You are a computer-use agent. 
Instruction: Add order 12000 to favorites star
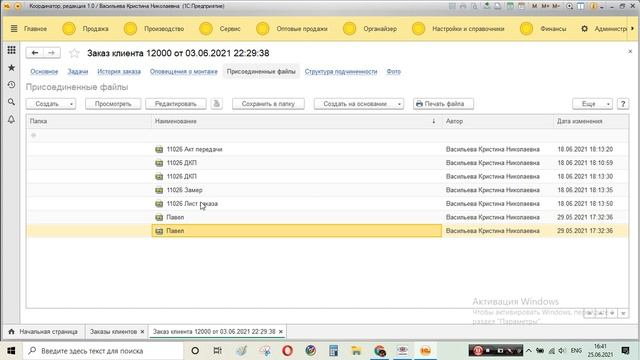coord(74,53)
